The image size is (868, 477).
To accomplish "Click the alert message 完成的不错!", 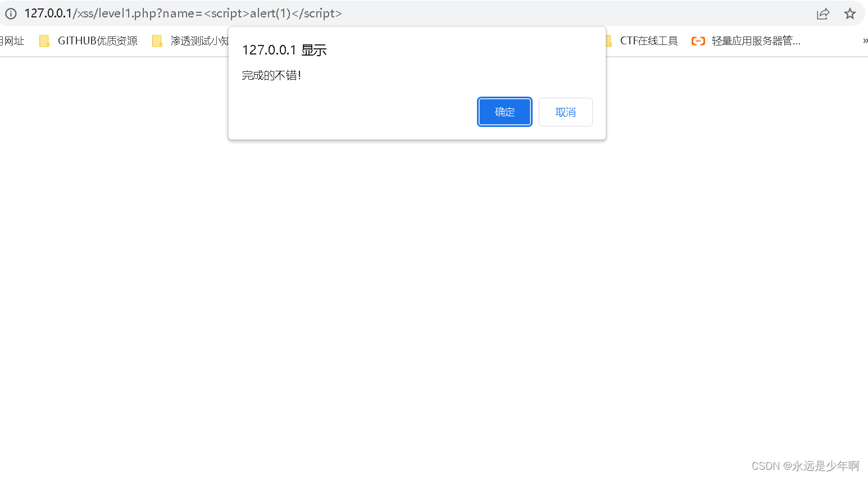I will (x=271, y=75).
